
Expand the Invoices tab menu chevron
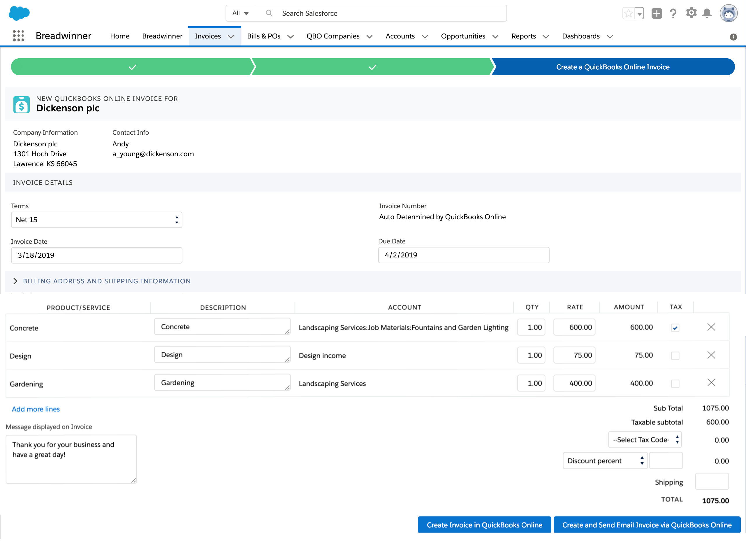pyautogui.click(x=231, y=36)
